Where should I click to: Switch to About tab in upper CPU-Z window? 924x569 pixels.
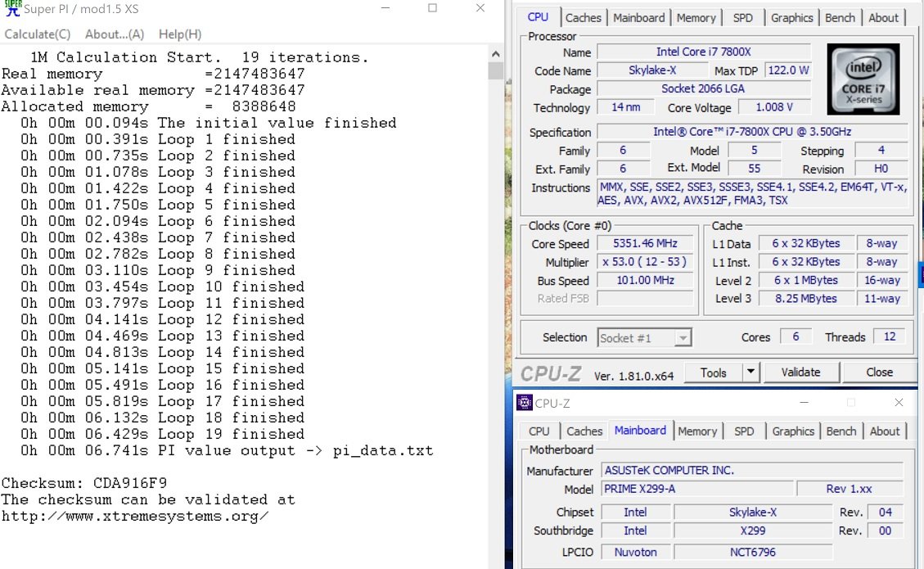coord(883,18)
